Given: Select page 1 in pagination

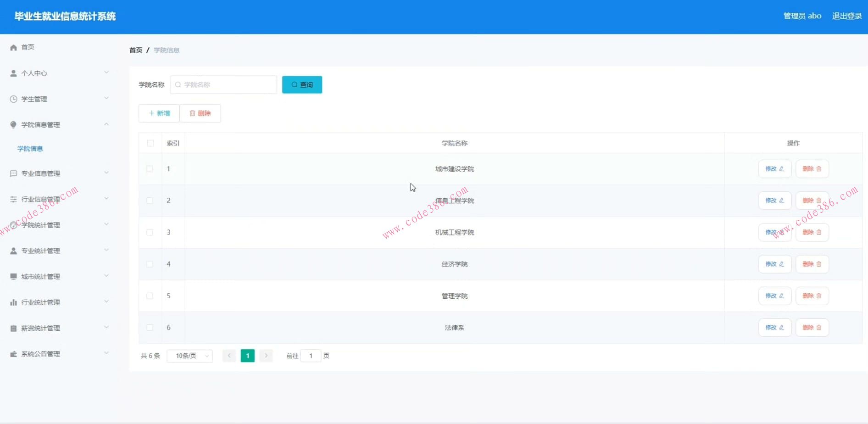Looking at the screenshot, I should point(248,356).
